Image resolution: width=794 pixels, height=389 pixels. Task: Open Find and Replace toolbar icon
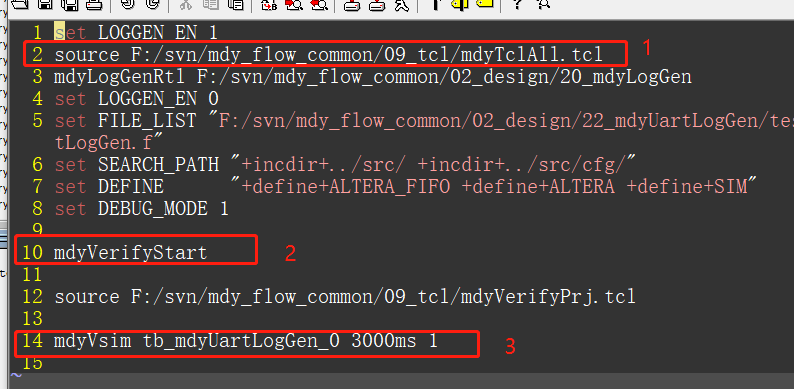(x=269, y=4)
